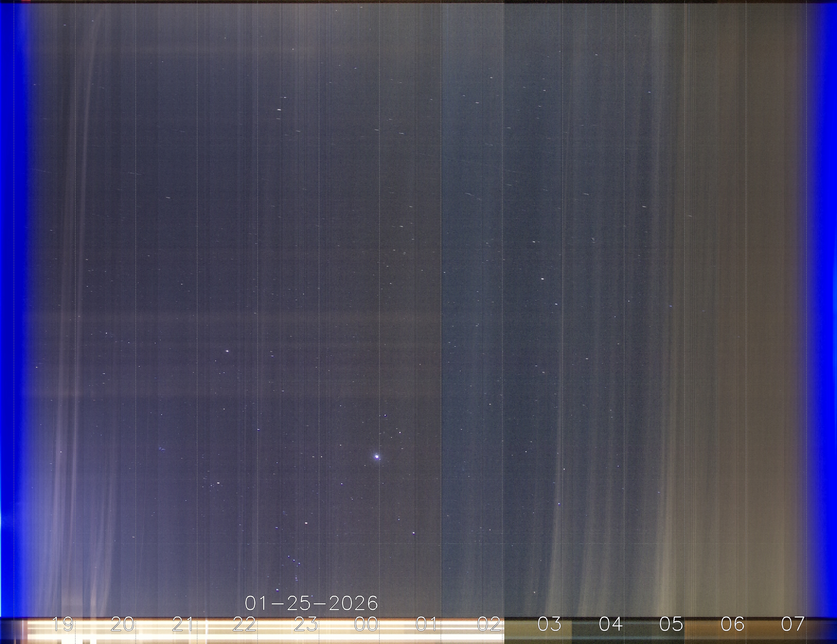Click the 23 hour label
This screenshot has height=644, width=837.
tap(305, 624)
